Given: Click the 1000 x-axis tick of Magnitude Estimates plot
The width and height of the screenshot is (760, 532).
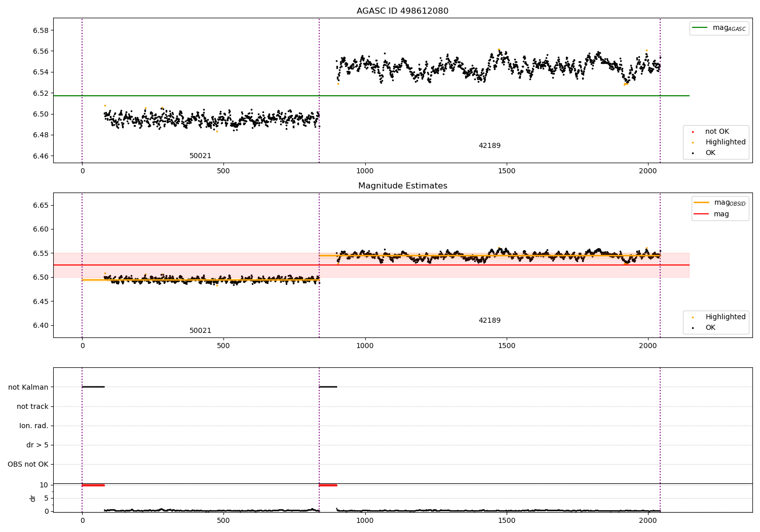Looking at the screenshot, I should [x=365, y=346].
